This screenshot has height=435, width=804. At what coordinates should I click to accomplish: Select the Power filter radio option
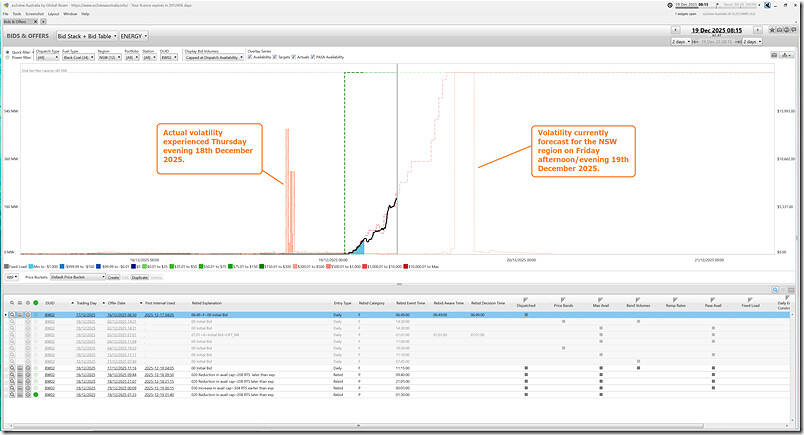coord(6,58)
